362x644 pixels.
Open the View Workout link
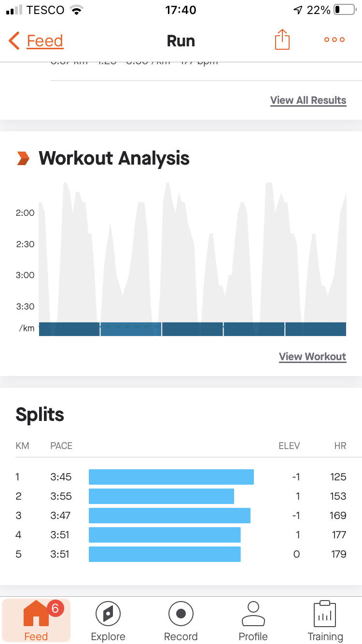(x=312, y=357)
